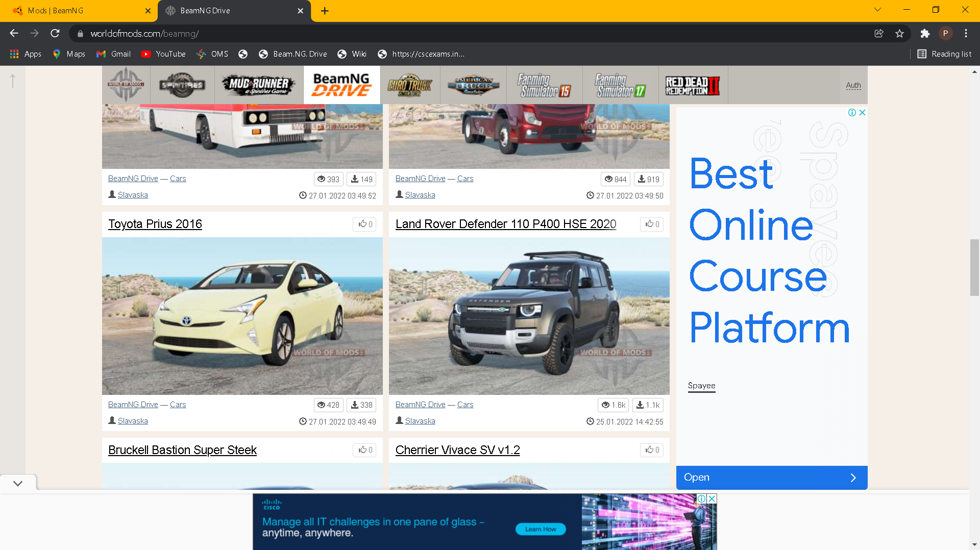
Task: Close the Cisco banner ad
Action: point(712,498)
